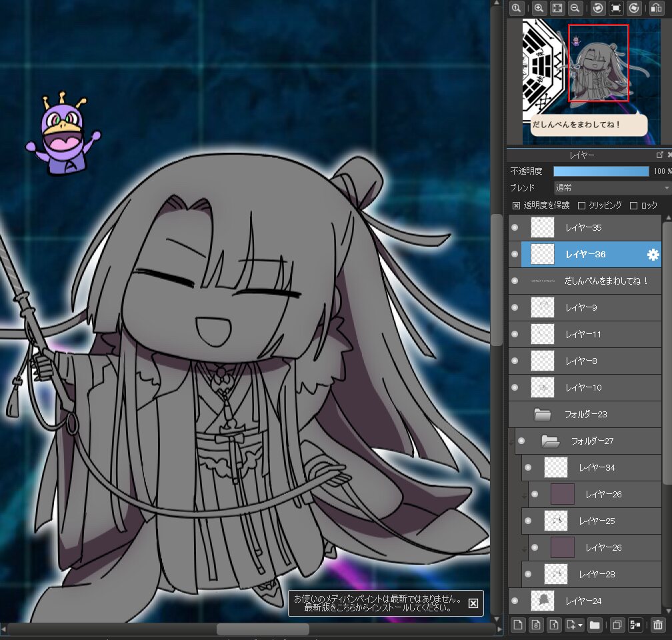Select layer レイヤー9

click(585, 307)
